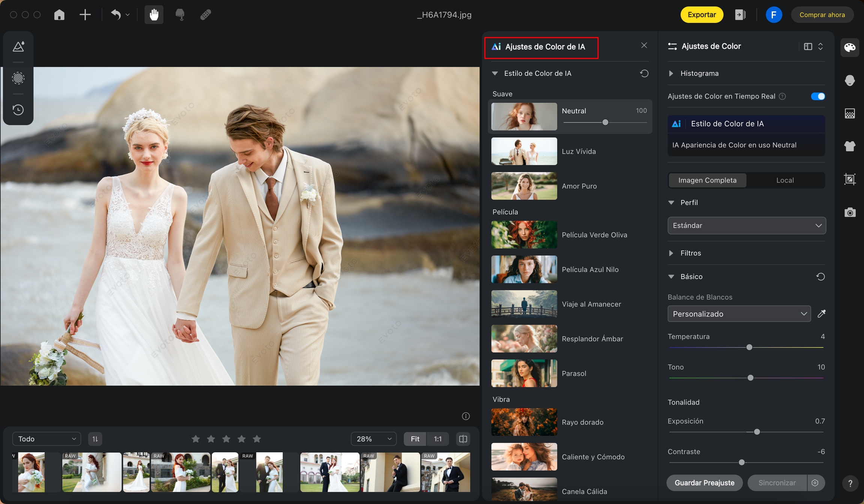Switch zoom to 1:1 view

(x=438, y=439)
